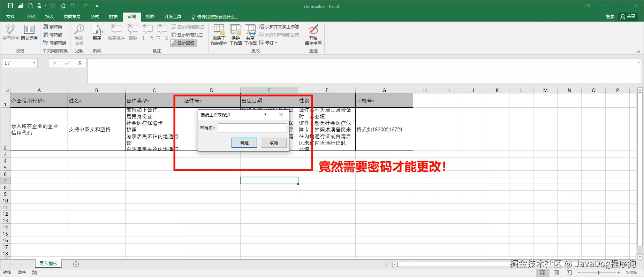
Task: Click Share Workbook (共享工作簿)
Action: click(x=250, y=35)
